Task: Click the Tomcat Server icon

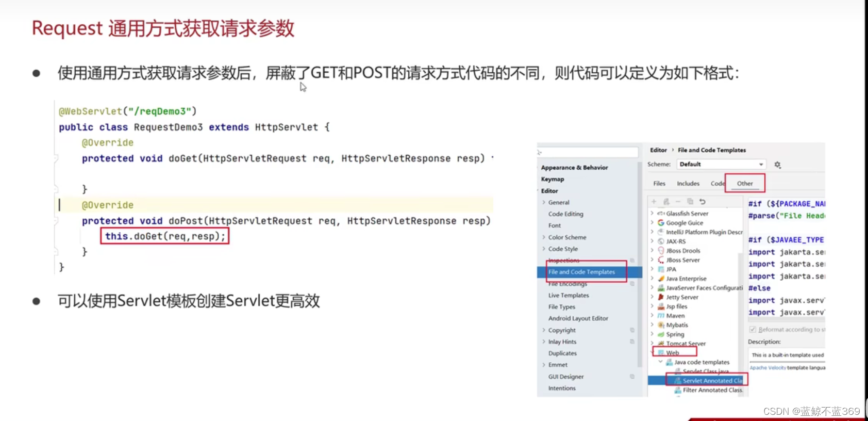Action: (x=661, y=344)
